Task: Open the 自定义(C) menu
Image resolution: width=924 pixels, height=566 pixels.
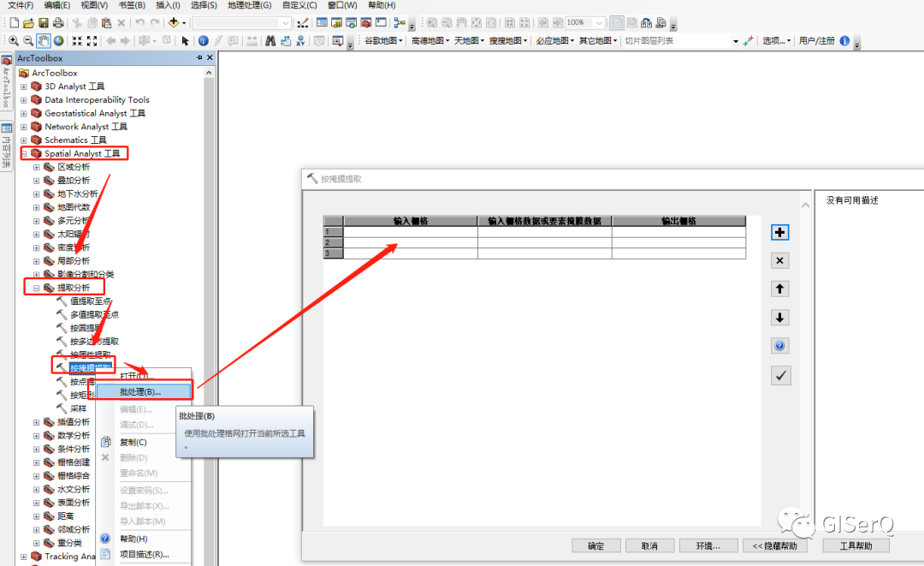Action: (299, 5)
